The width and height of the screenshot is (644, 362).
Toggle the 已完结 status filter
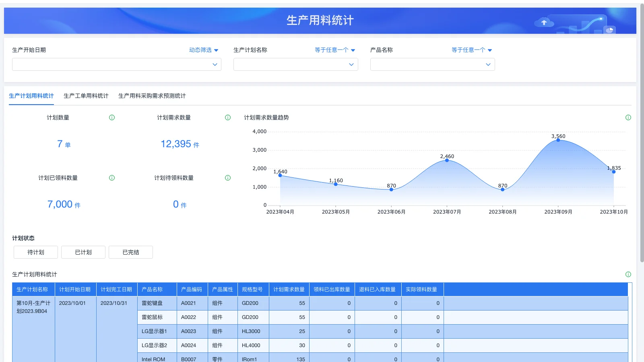130,252
